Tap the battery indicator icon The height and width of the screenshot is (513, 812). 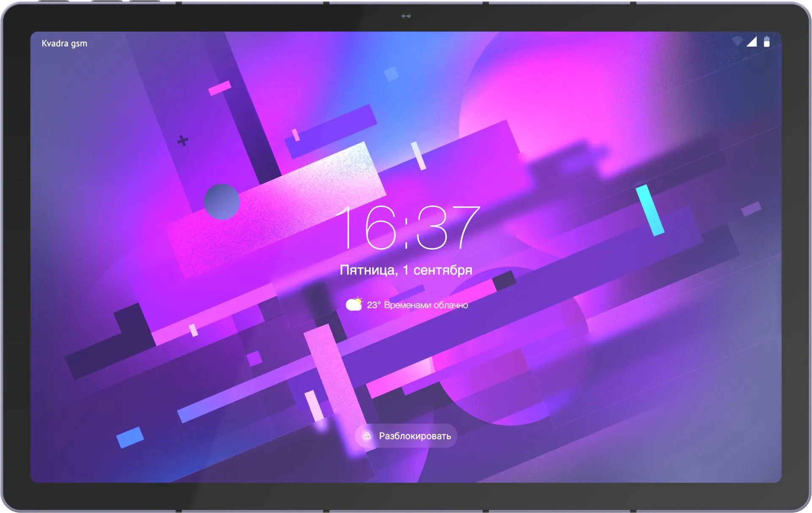[x=767, y=41]
